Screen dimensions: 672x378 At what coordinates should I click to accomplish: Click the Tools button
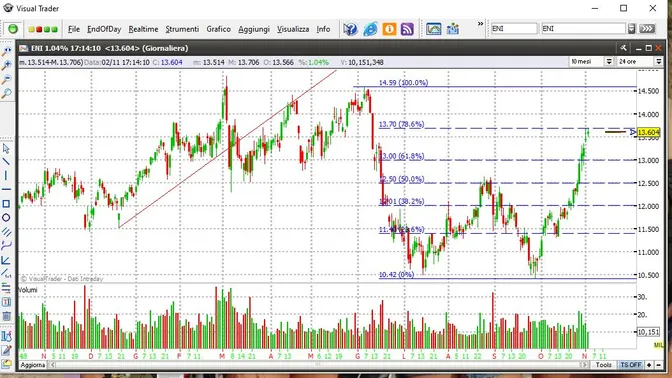pos(603,365)
